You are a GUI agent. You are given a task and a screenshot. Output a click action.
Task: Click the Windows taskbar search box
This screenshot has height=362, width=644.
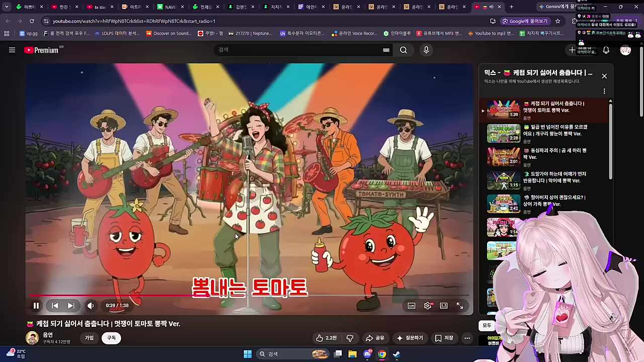point(294,354)
